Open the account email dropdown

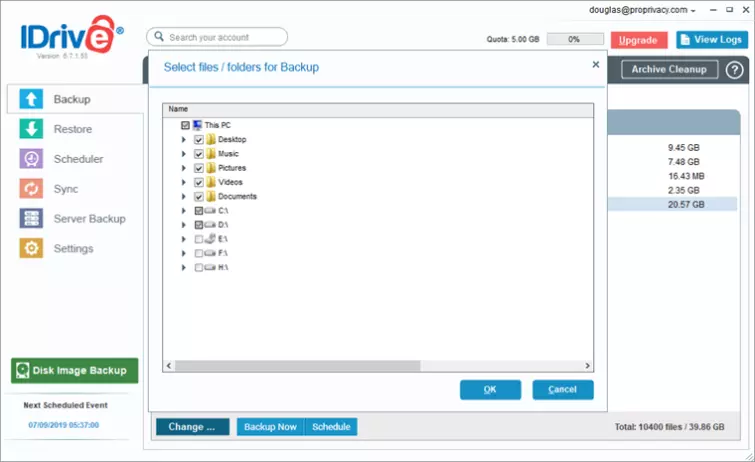coord(642,10)
